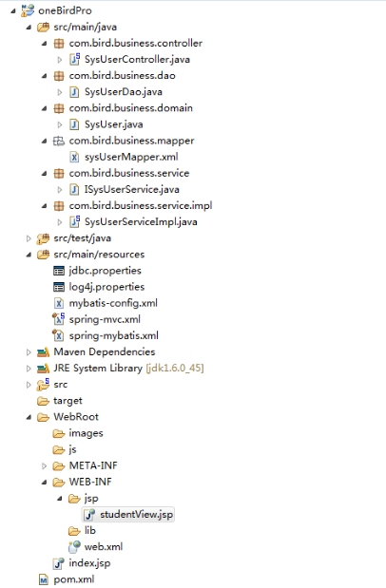Viewport: 386px width, 588px height.
Task: Expand the SysUserDao.java node
Action: click(x=60, y=92)
